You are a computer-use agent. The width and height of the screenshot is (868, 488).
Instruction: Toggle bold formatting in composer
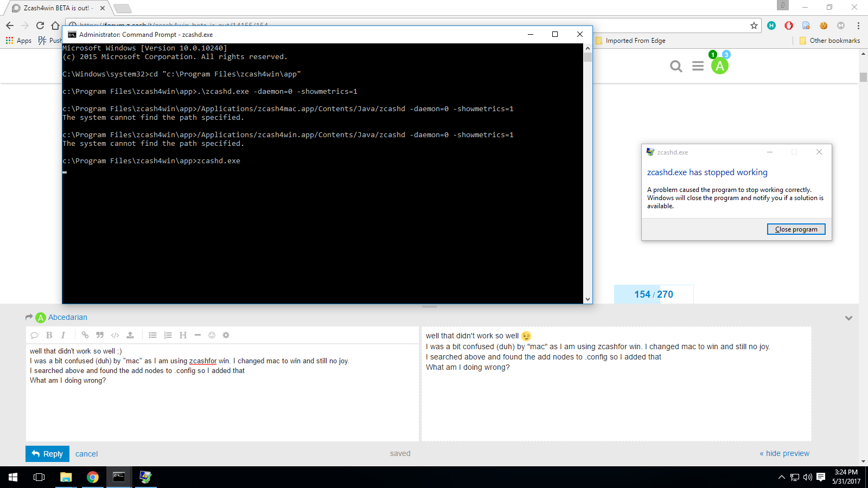pyautogui.click(x=49, y=335)
